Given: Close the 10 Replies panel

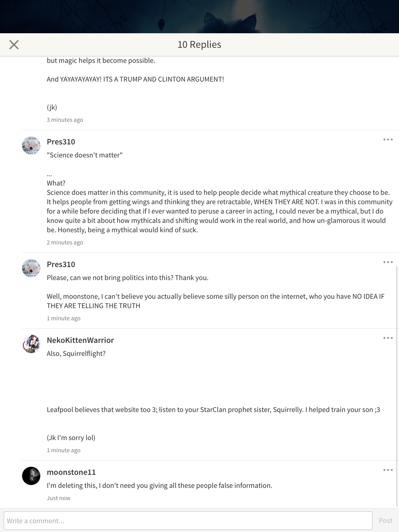Looking at the screenshot, I should pyautogui.click(x=14, y=45).
